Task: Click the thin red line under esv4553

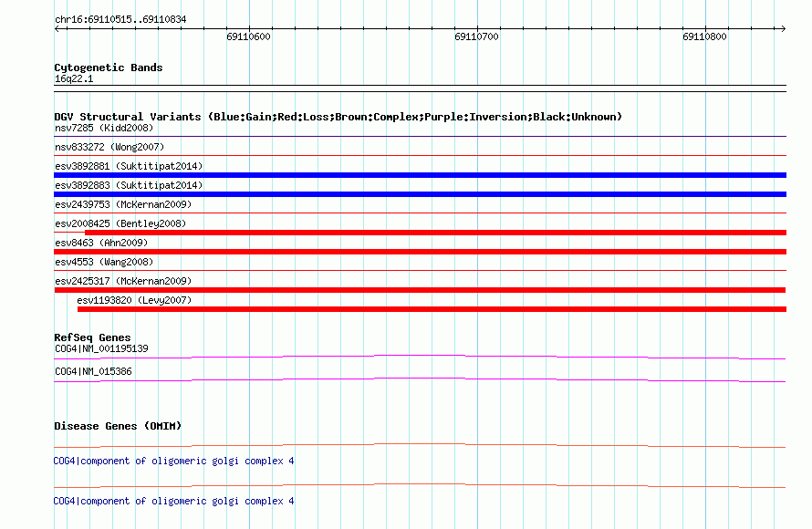Action: point(420,270)
